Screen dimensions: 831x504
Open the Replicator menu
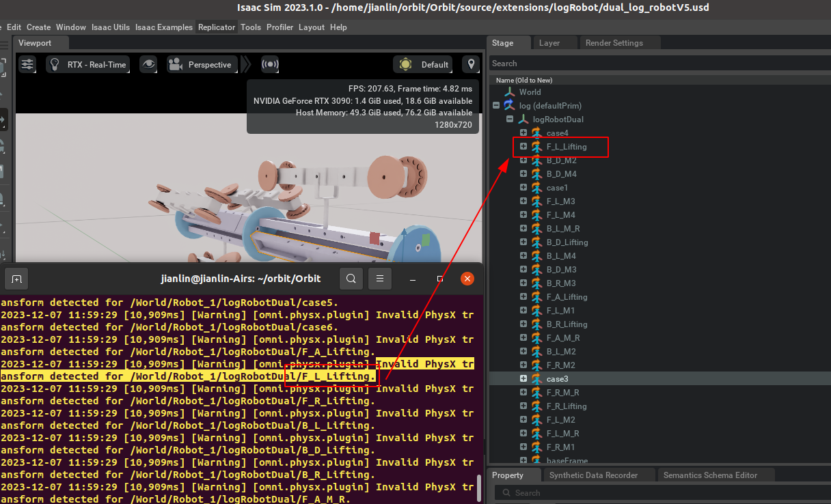tap(217, 27)
